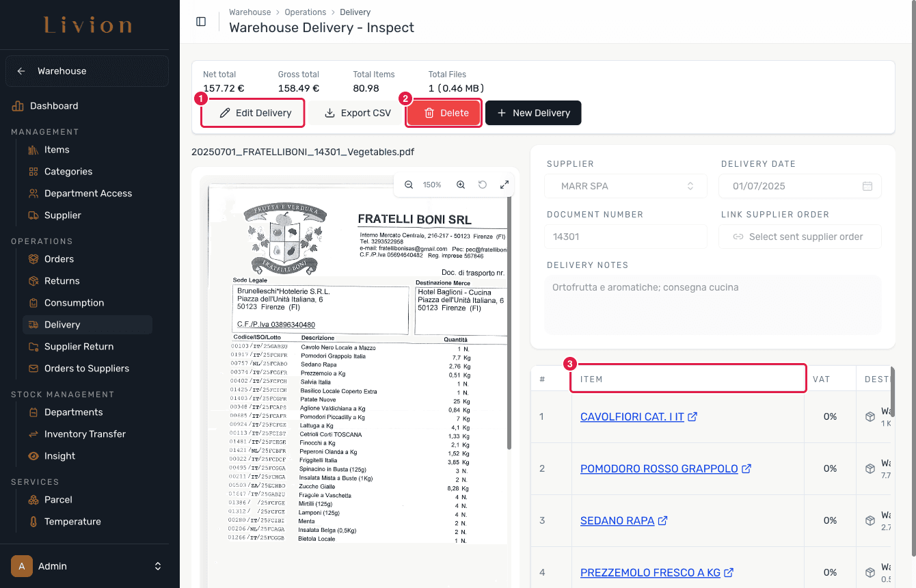Open SEDANO RAPA item link
The width and height of the screenshot is (916, 588).
click(x=617, y=520)
